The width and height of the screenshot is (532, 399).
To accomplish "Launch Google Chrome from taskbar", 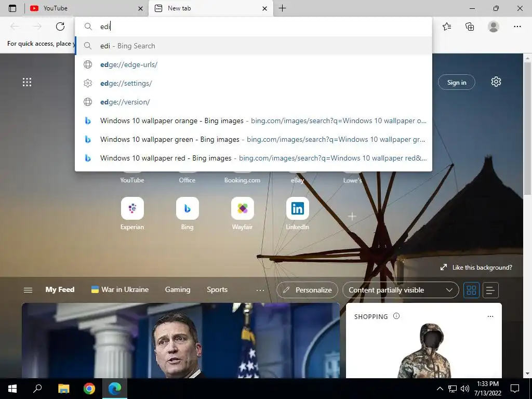I will (89, 389).
